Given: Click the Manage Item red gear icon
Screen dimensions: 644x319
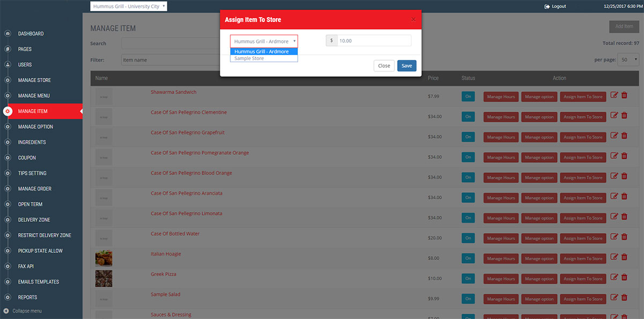Looking at the screenshot, I should (x=8, y=111).
